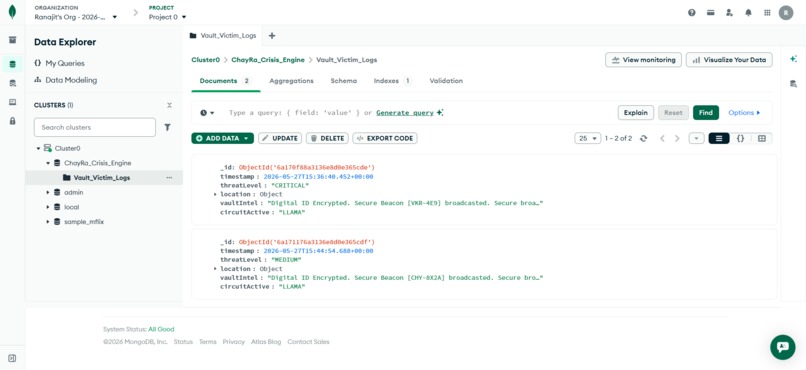Viewport: 806px width, 370px height.
Task: Click Visualize Your Data button
Action: click(729, 60)
